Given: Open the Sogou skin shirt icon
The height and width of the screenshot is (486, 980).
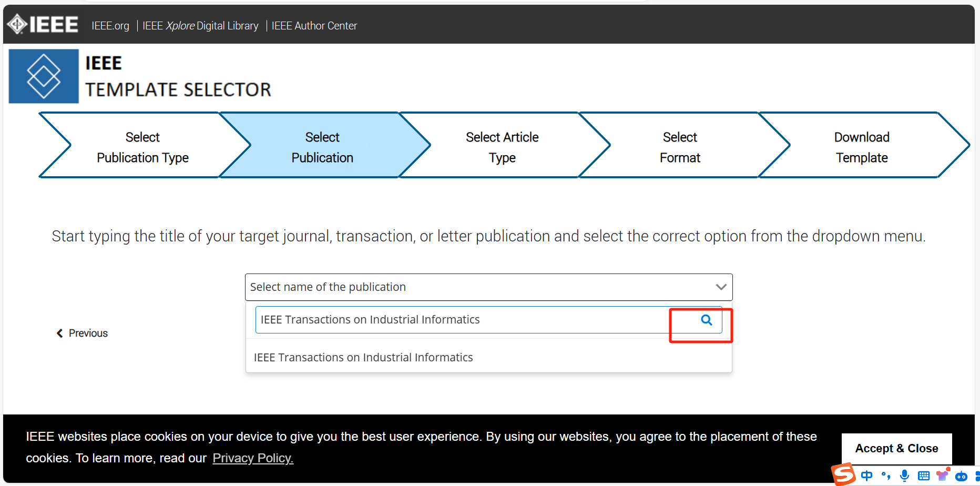Looking at the screenshot, I should [x=943, y=475].
